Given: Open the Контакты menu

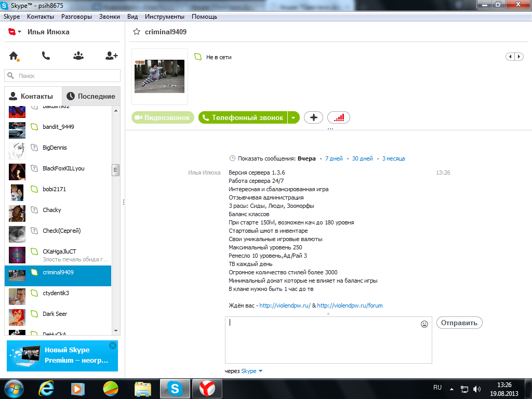Looking at the screenshot, I should pyautogui.click(x=41, y=17).
